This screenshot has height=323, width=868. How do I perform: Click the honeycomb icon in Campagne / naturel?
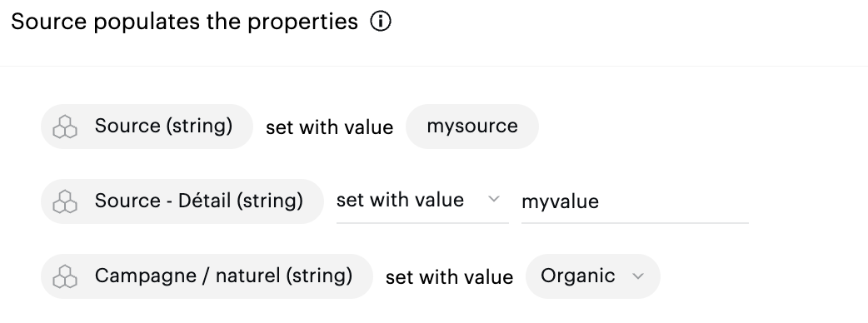click(x=65, y=276)
